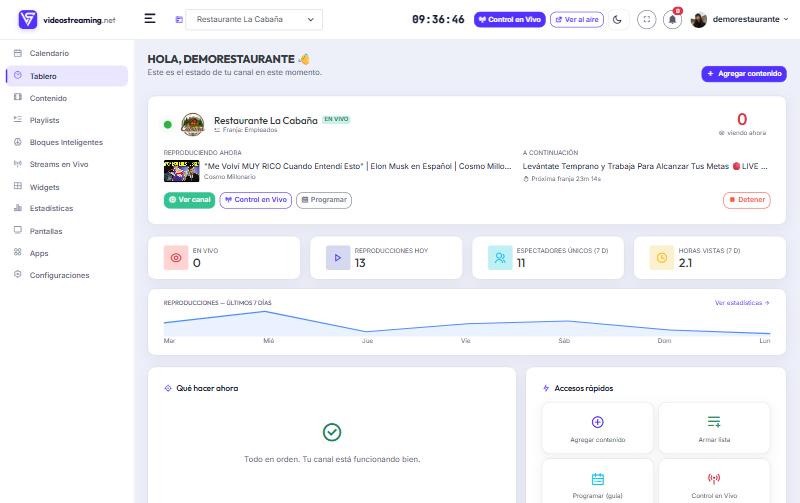Open Bloques Inteligentes menu entry

tap(66, 142)
